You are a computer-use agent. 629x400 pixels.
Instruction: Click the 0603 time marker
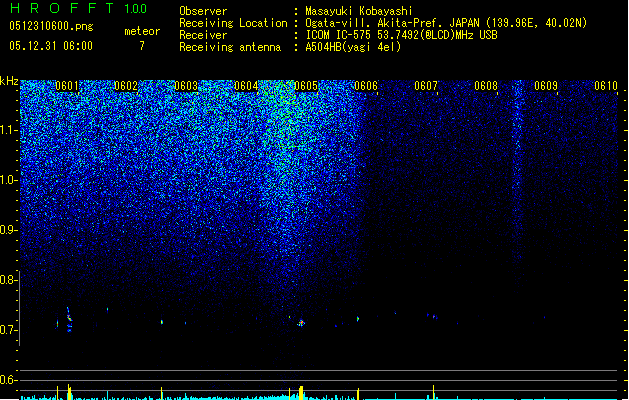[186, 86]
